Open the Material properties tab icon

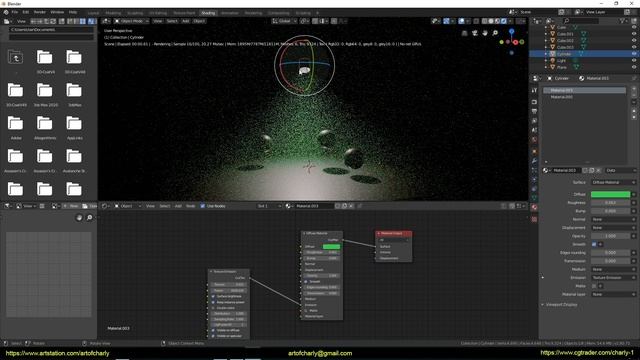[x=534, y=207]
